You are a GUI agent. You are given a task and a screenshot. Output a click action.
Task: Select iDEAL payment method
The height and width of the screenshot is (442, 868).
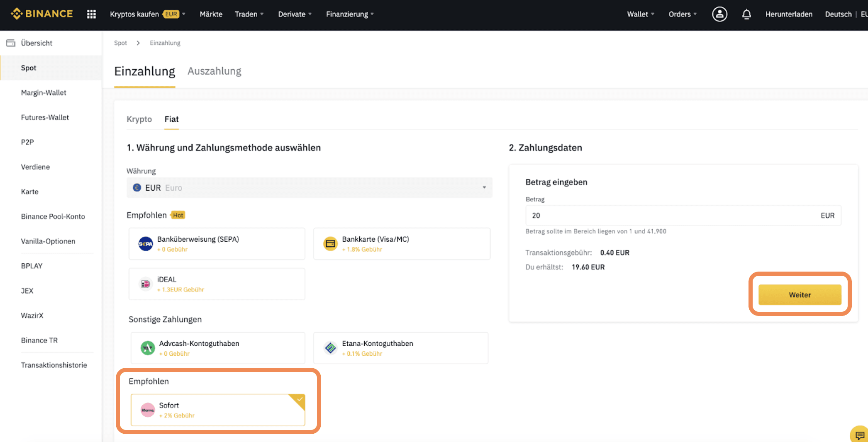(217, 284)
